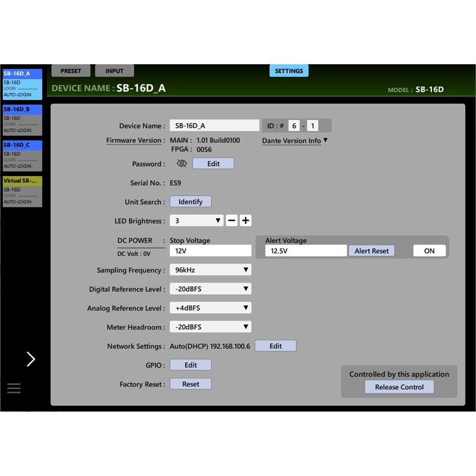The image size is (476, 476).
Task: Click the first ID number field showing 6
Action: coord(294,126)
